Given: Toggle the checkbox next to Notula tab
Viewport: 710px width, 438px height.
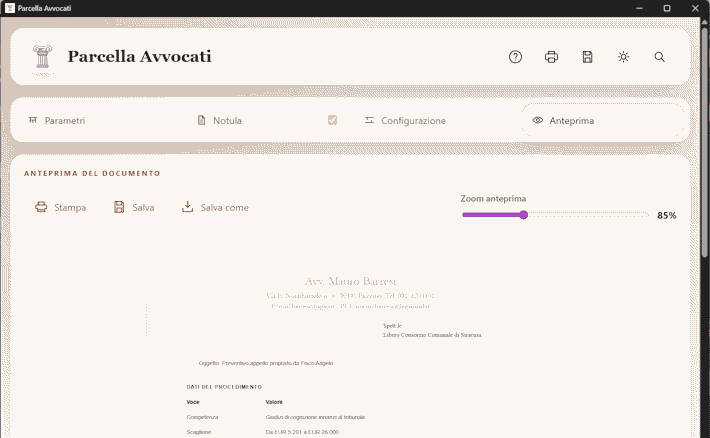Looking at the screenshot, I should coord(332,120).
